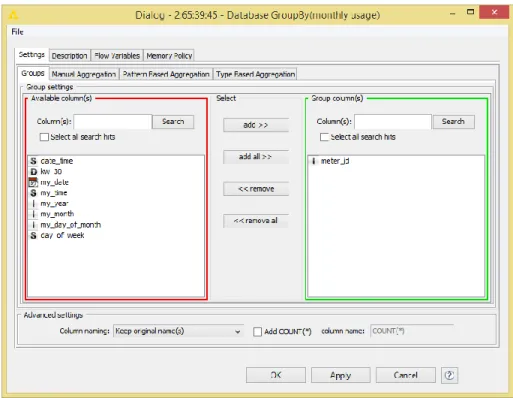This screenshot has width=513, height=398.
Task: Switch to the Settings tab
Action: pyautogui.click(x=32, y=55)
